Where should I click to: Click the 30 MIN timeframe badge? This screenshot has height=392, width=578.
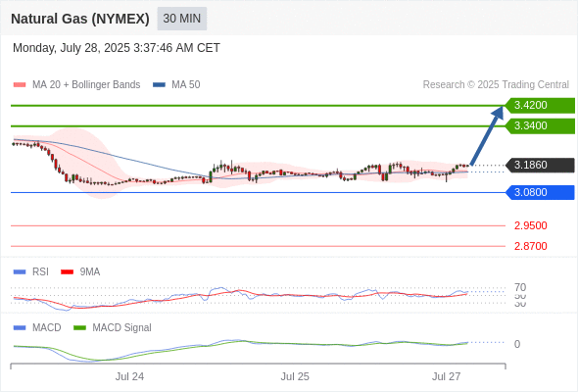(182, 19)
